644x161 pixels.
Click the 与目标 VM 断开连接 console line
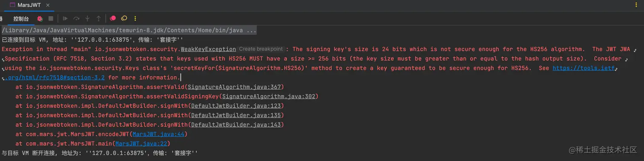coord(100,153)
